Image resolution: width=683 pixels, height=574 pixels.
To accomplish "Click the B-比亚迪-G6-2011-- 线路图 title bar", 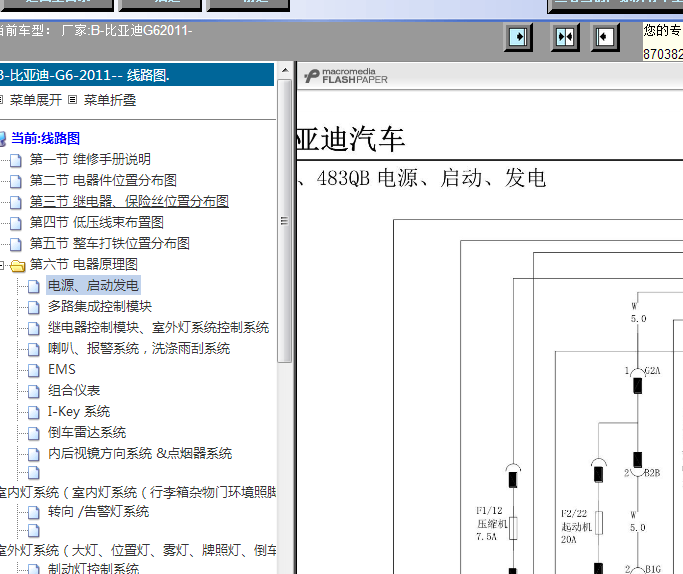I will 137,75.
